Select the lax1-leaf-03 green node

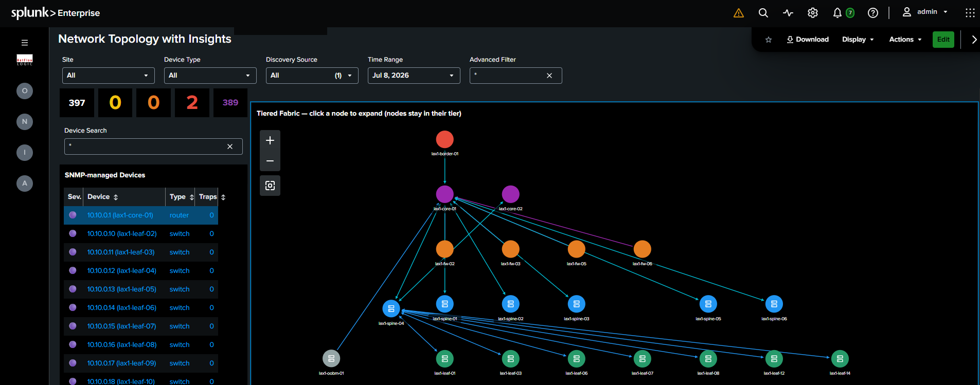[510, 358]
